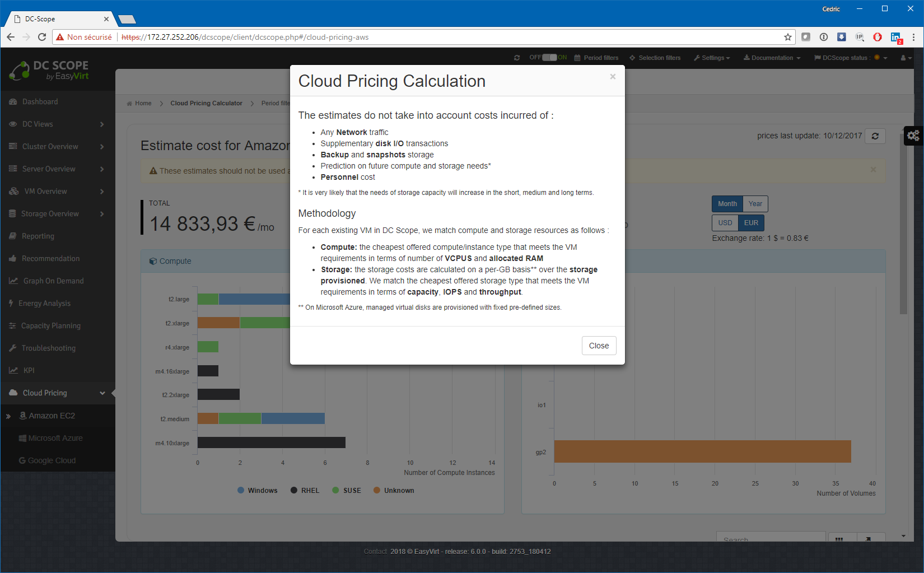Expand the Settings dropdown menu
Screen dimensions: 924x573
pos(712,58)
